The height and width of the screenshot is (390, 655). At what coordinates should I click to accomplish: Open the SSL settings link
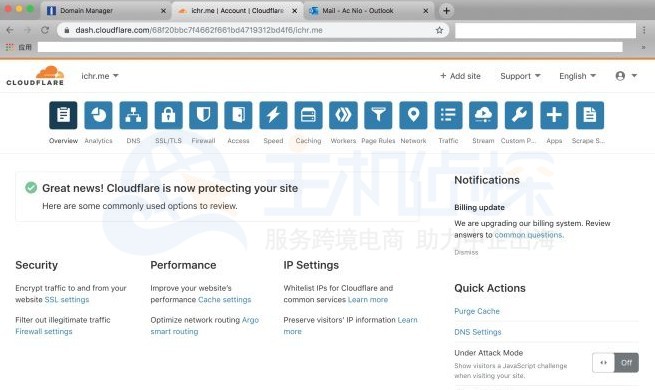[x=67, y=299]
